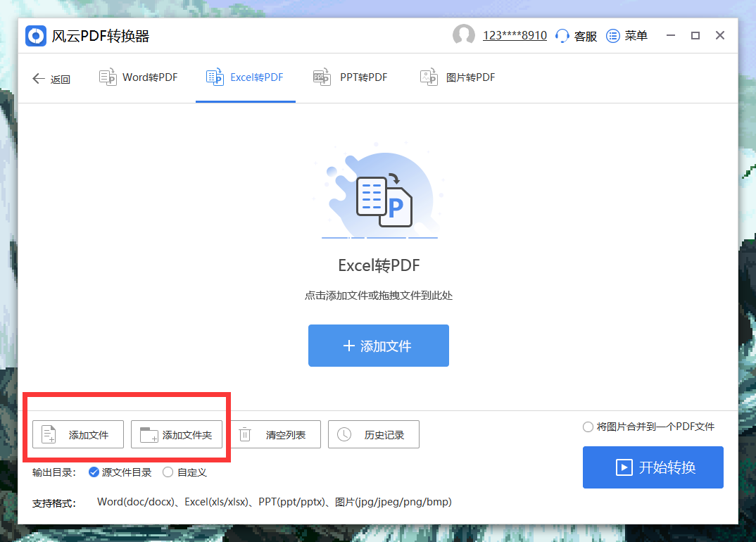Select the Excel转PDF tab label
This screenshot has width=756, height=542.
256,77
